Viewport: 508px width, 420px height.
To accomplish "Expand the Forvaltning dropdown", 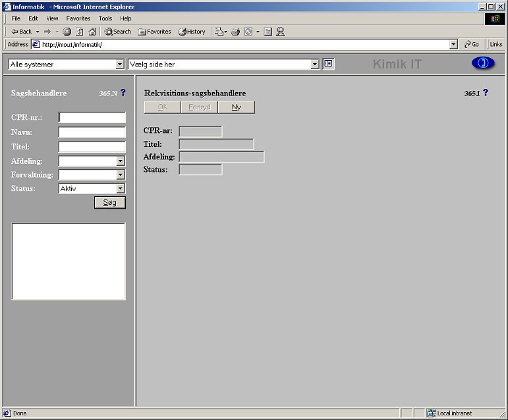I will (120, 174).
